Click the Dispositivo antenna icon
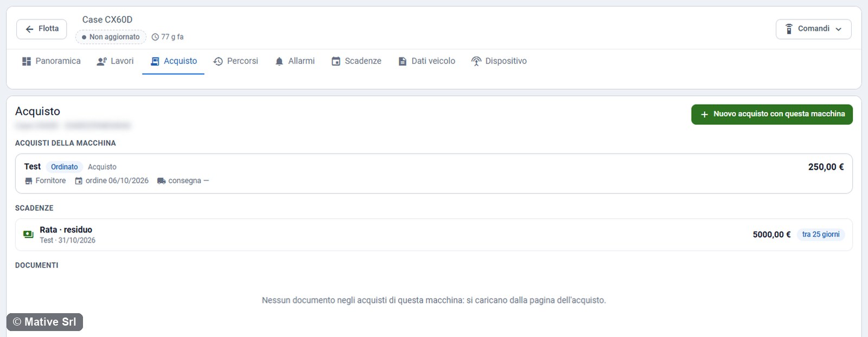 (x=476, y=61)
